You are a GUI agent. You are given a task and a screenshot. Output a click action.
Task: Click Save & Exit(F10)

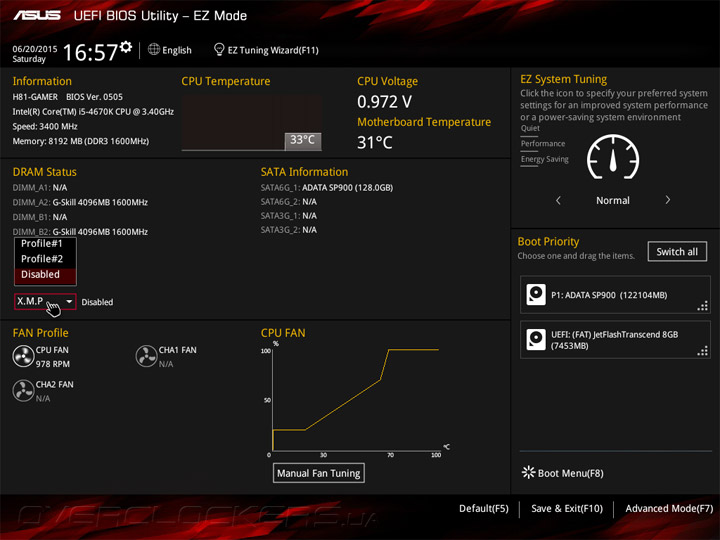[x=567, y=508]
